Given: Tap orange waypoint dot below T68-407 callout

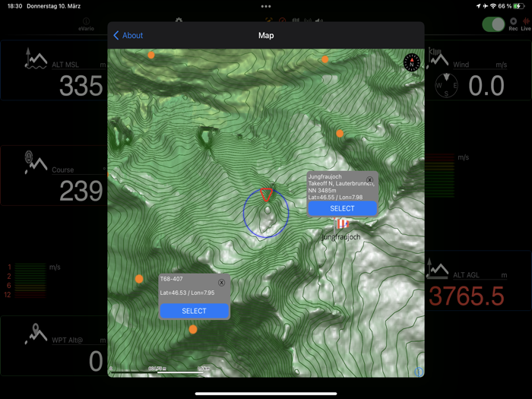Looking at the screenshot, I should coord(193,329).
